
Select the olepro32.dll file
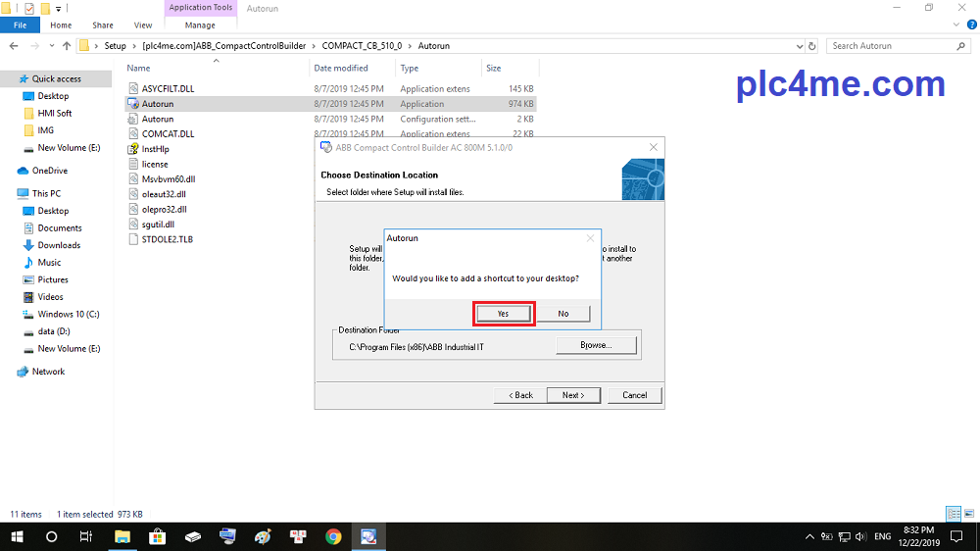[x=165, y=209]
